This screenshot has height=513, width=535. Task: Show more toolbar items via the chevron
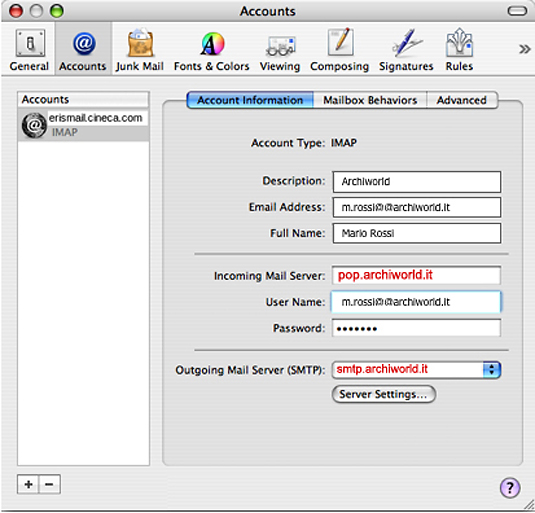point(524,49)
